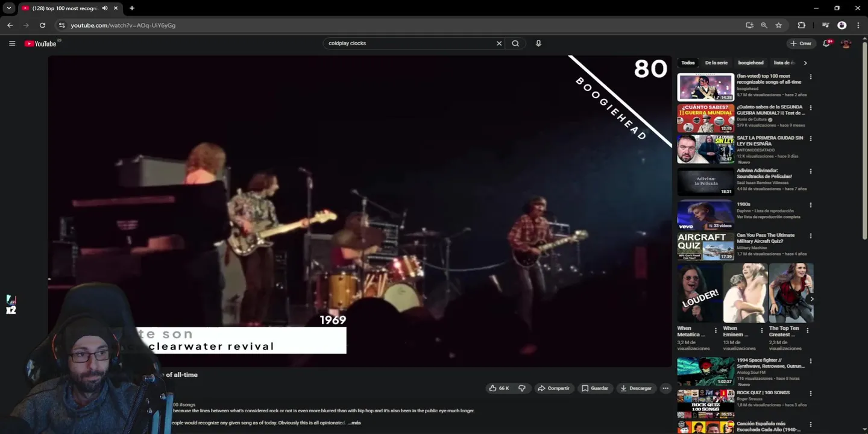This screenshot has height=434, width=868.
Task: Save the video with Guardar
Action: (595, 388)
